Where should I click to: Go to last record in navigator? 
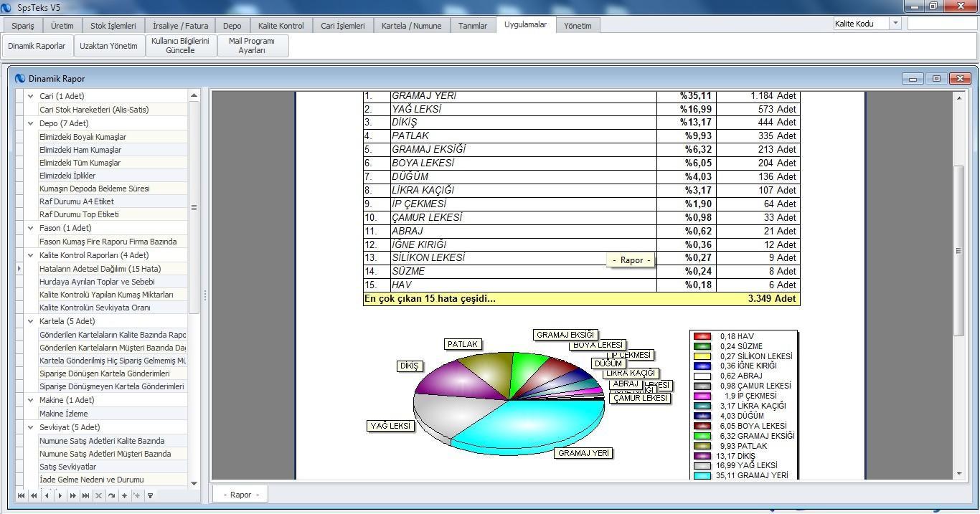(x=85, y=495)
